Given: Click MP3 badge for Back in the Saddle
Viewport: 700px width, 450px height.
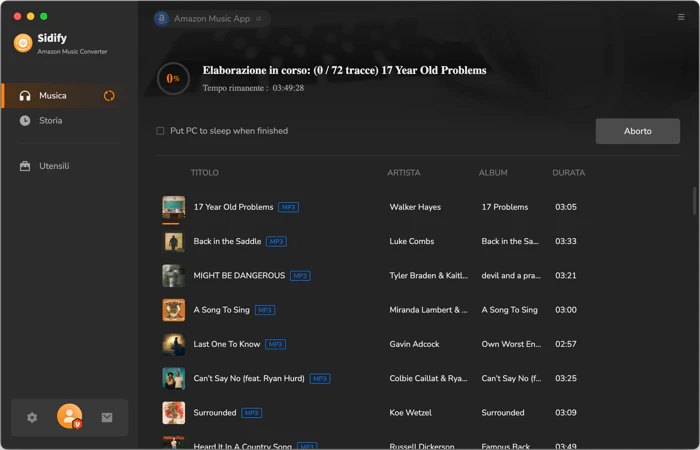Looking at the screenshot, I should [276, 242].
